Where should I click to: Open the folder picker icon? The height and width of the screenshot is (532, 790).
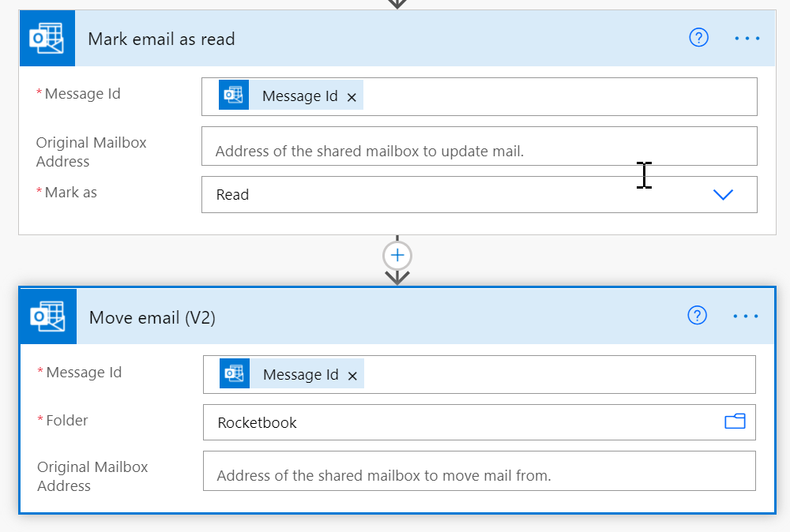coord(735,421)
